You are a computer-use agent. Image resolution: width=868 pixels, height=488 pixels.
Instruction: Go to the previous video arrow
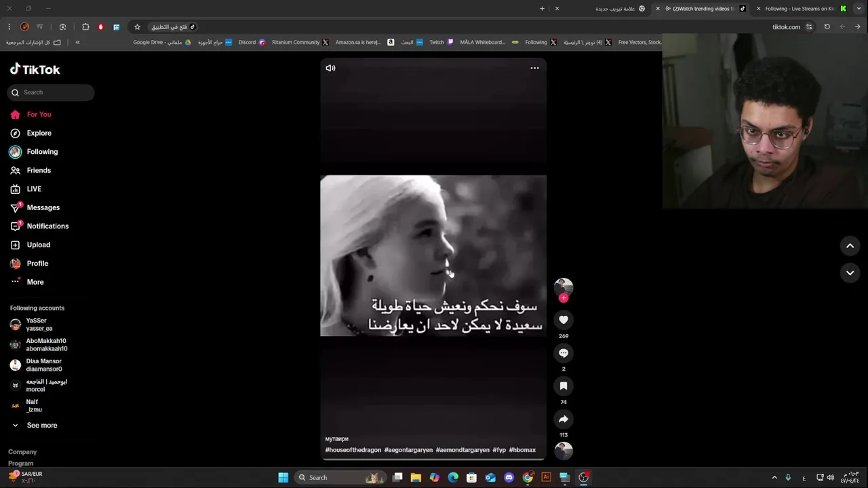850,245
